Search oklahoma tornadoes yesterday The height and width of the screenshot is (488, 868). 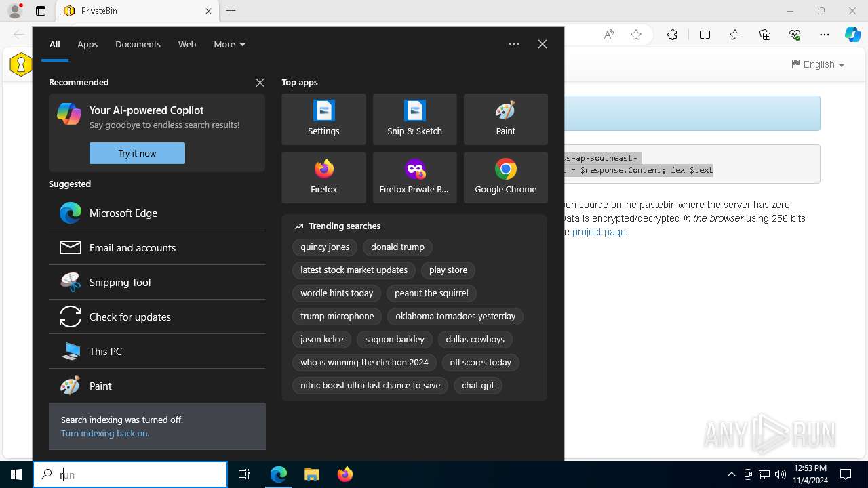coord(456,316)
